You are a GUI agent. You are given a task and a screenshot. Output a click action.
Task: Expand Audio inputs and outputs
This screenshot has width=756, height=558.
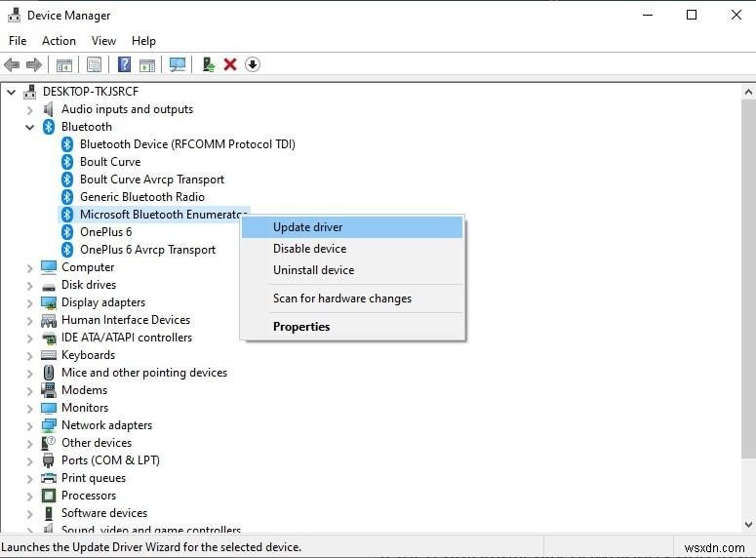click(30, 110)
